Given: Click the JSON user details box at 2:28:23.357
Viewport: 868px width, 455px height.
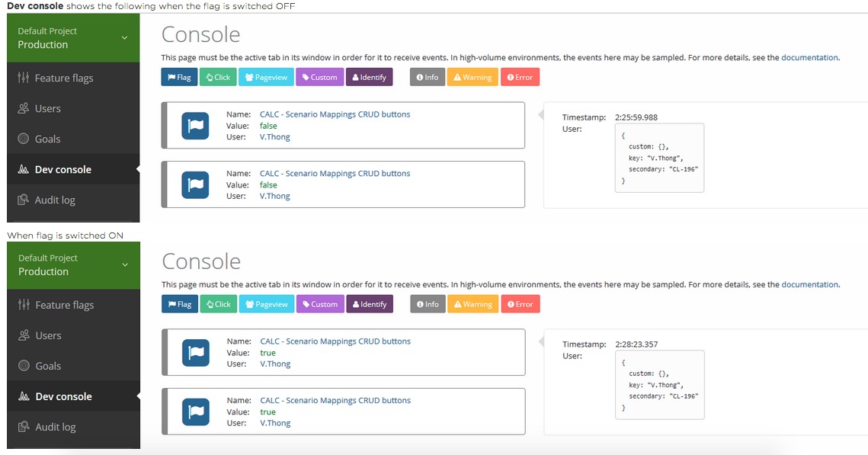Looking at the screenshot, I should (x=660, y=385).
